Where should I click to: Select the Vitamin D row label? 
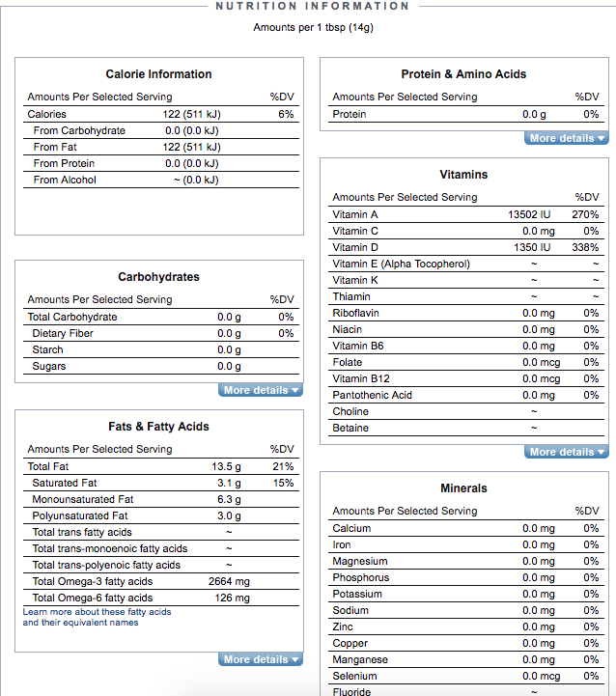pos(355,247)
